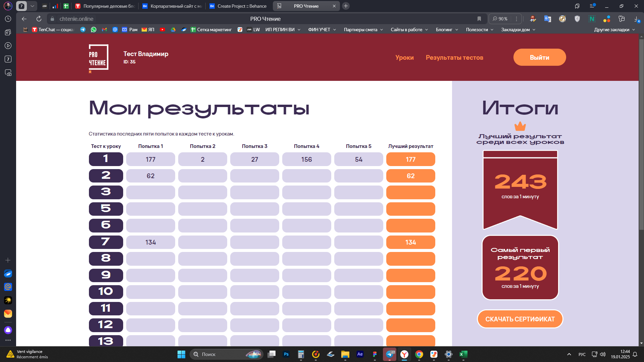Click the orange best result 134 cell
The height and width of the screenshot is (362, 644).
(410, 242)
